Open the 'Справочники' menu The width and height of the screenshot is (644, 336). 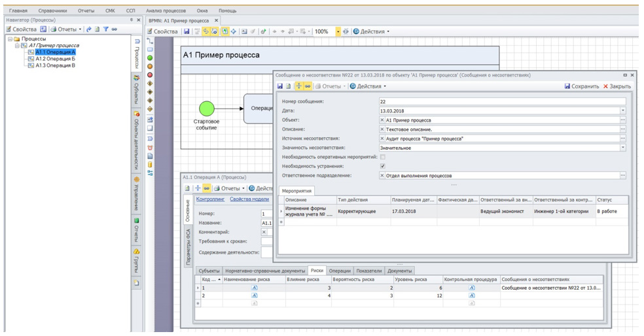click(51, 11)
